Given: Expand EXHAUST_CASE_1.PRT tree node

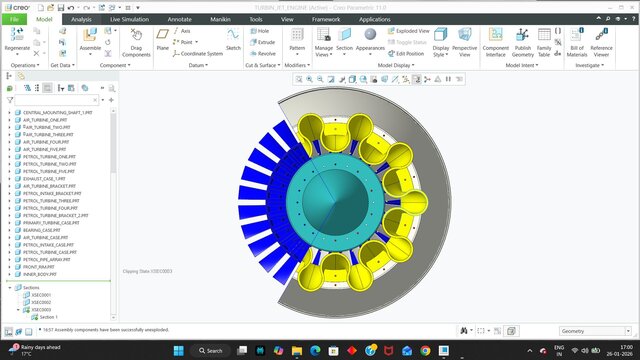Looking at the screenshot, I should [x=9, y=179].
